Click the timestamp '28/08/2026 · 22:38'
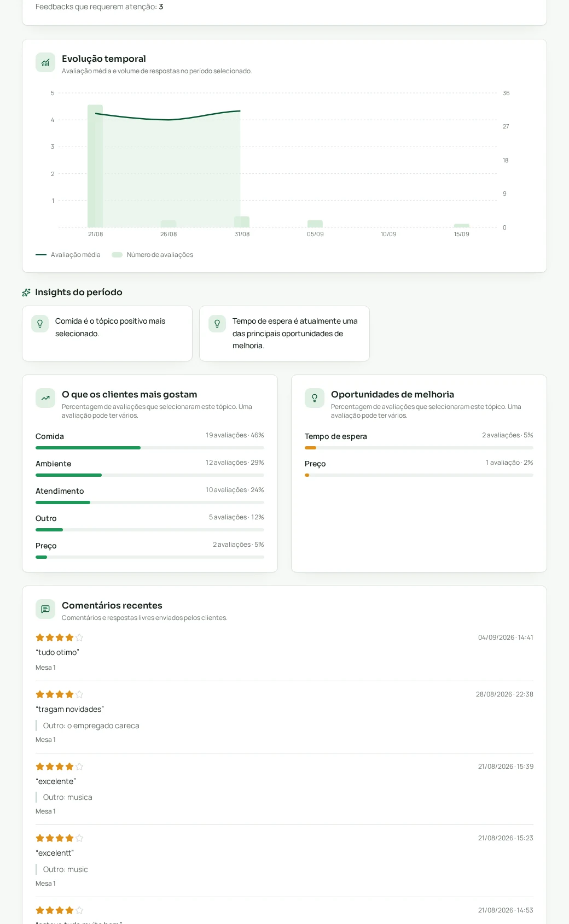The height and width of the screenshot is (924, 569). tap(504, 694)
